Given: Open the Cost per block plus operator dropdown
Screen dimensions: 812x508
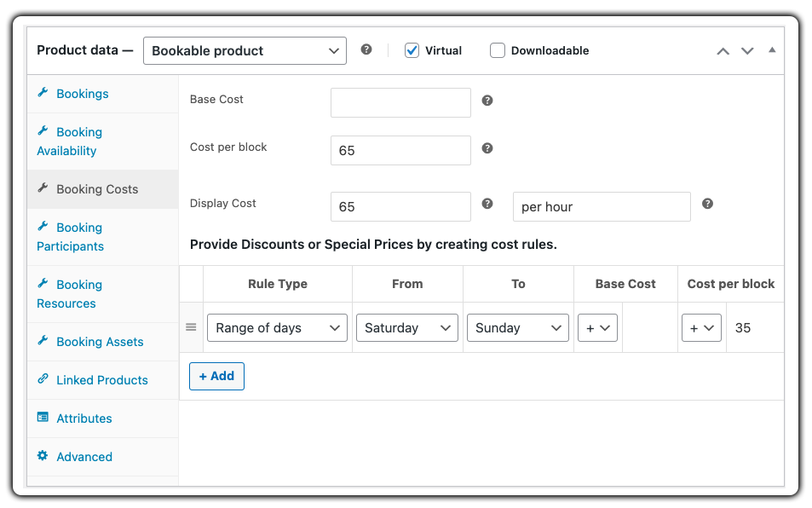Looking at the screenshot, I should coord(702,328).
